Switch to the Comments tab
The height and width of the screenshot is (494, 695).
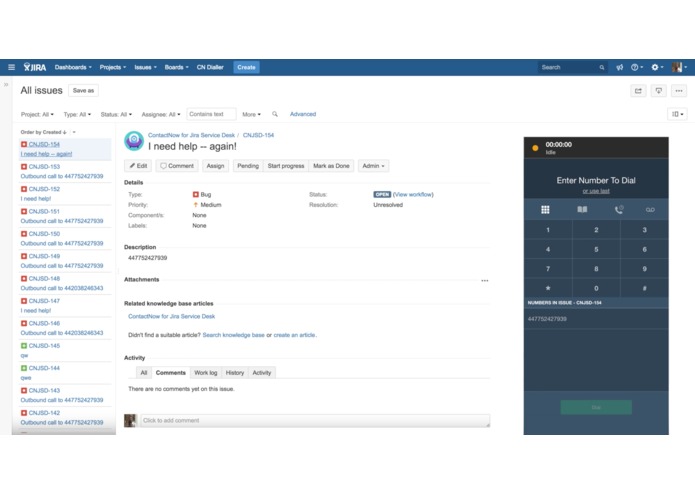171,373
